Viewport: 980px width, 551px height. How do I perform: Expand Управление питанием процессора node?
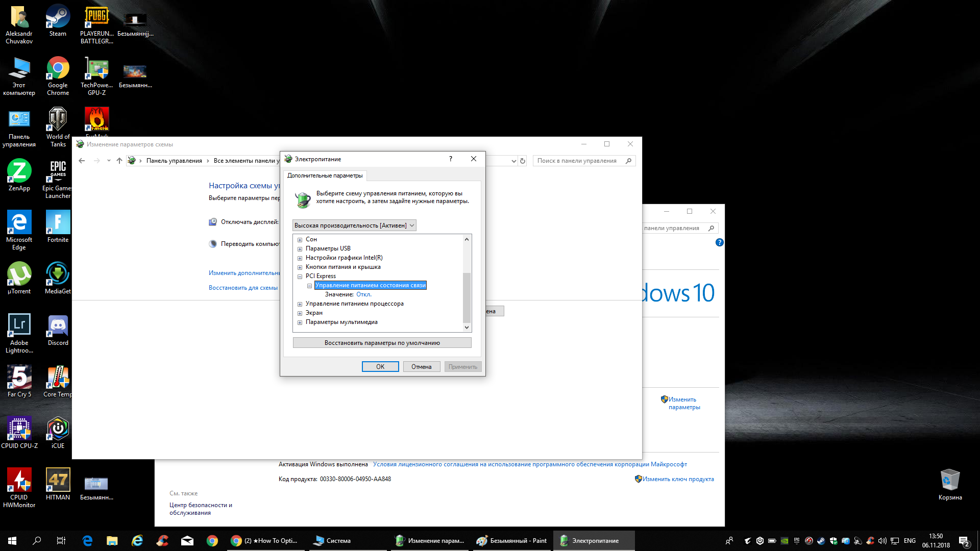point(300,304)
